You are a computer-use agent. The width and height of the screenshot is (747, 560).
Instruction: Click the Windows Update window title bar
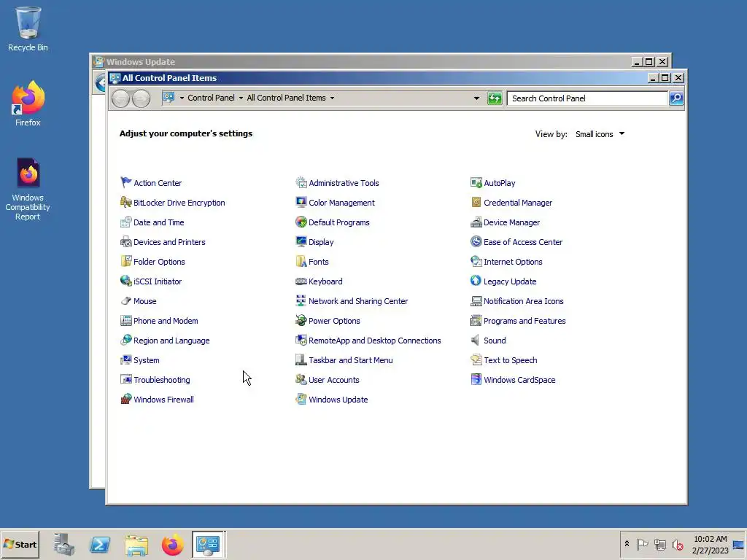360,61
